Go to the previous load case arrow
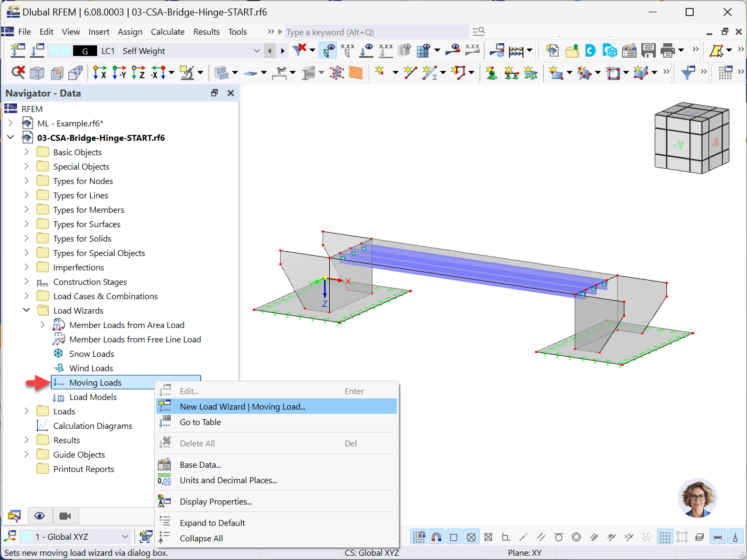 click(x=270, y=51)
